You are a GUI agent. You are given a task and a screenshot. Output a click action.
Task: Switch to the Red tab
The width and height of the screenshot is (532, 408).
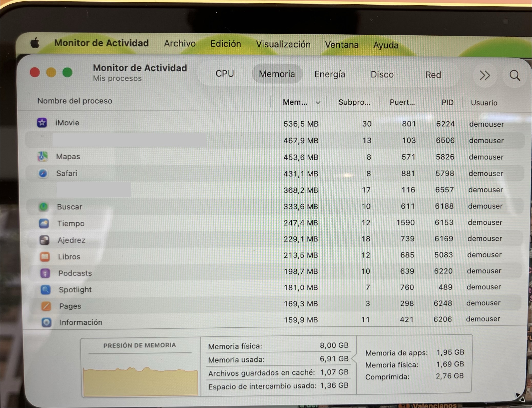[x=433, y=75]
